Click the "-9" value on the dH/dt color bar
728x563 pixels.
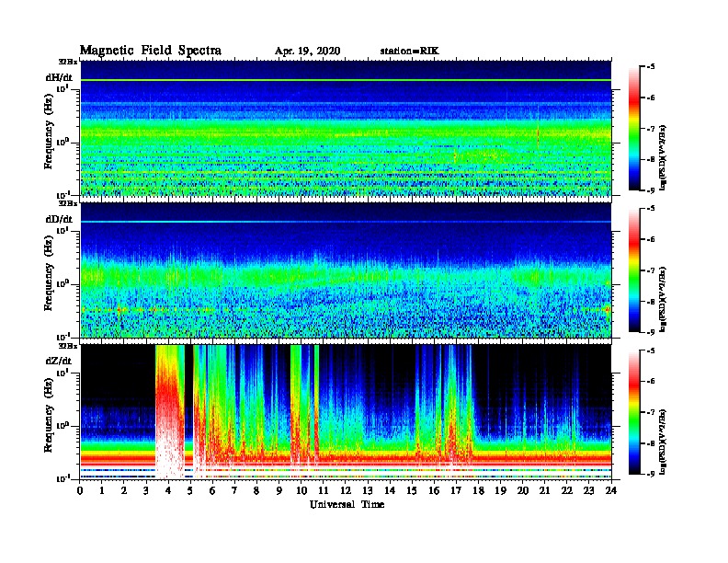tap(651, 190)
